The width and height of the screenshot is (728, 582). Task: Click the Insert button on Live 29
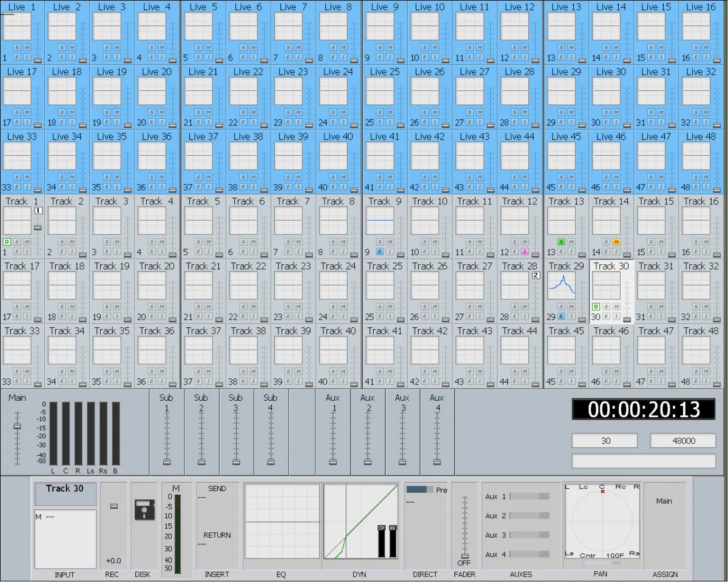(571, 122)
